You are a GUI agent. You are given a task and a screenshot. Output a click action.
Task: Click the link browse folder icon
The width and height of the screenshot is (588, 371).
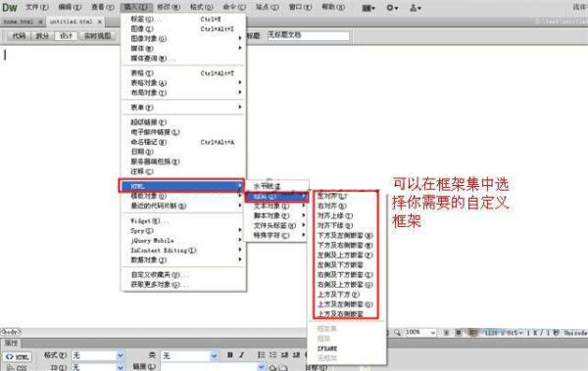tap(283, 368)
